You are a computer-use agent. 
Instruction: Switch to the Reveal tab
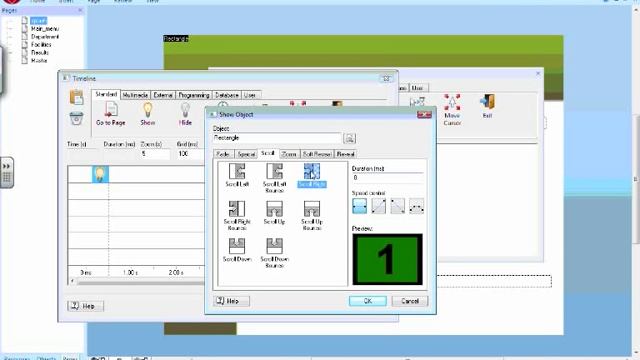pos(345,154)
